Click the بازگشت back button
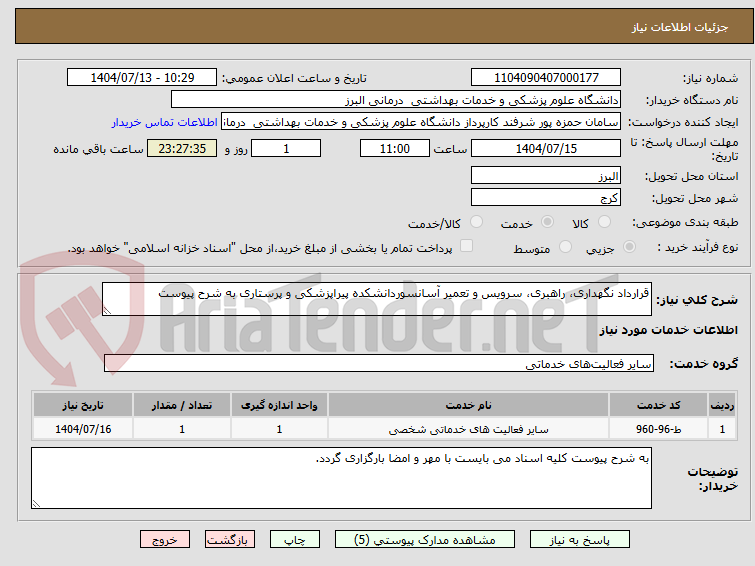Viewport: 755px width, 566px height. 230,540
